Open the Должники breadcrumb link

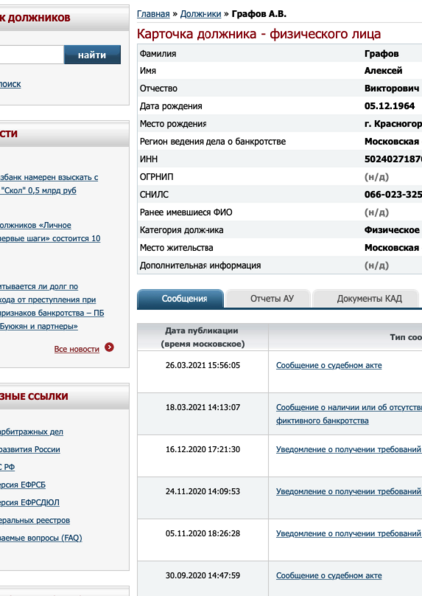[x=200, y=14]
